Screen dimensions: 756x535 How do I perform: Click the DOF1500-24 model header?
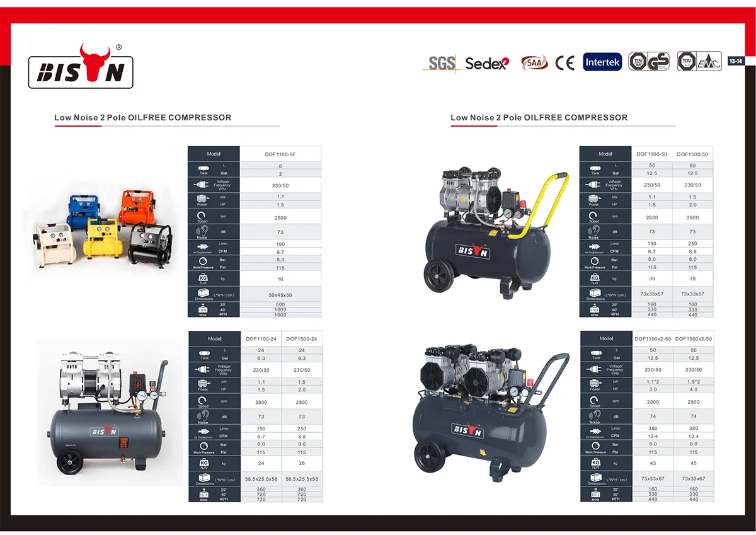click(x=302, y=338)
